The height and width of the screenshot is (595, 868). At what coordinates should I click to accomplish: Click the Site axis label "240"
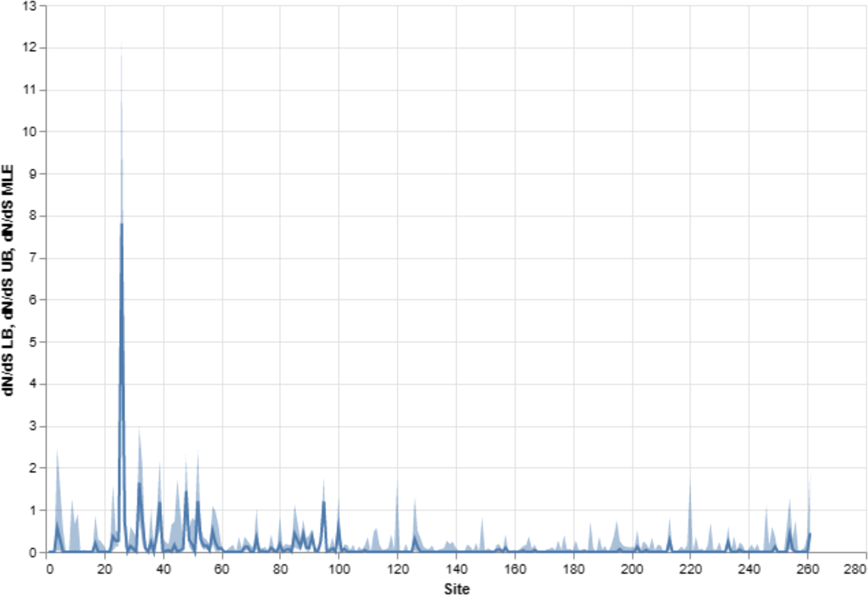click(x=749, y=569)
